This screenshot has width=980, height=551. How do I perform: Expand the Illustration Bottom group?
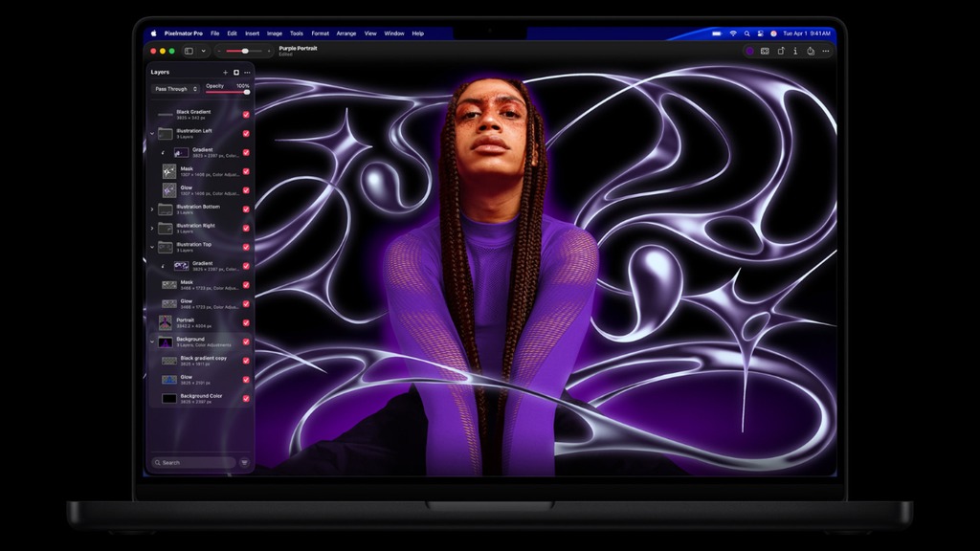150,209
